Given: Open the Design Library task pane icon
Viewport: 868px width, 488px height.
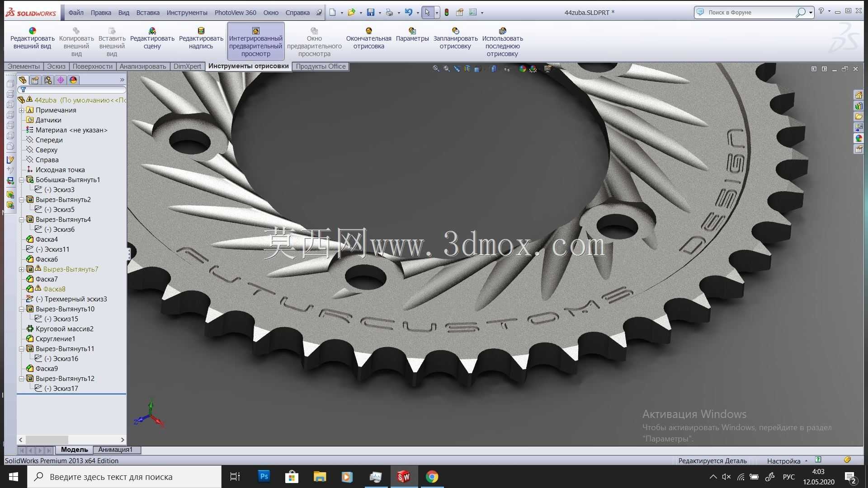Looking at the screenshot, I should [x=859, y=106].
